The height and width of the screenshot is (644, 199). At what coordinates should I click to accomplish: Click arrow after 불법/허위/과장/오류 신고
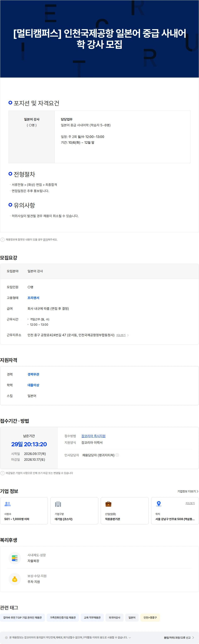[193, 638]
